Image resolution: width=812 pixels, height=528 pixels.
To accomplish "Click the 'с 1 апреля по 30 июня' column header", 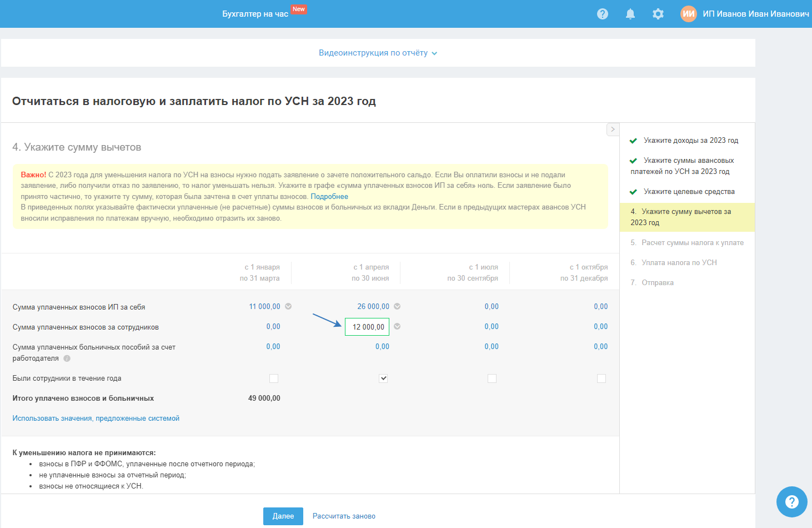I will tap(370, 273).
